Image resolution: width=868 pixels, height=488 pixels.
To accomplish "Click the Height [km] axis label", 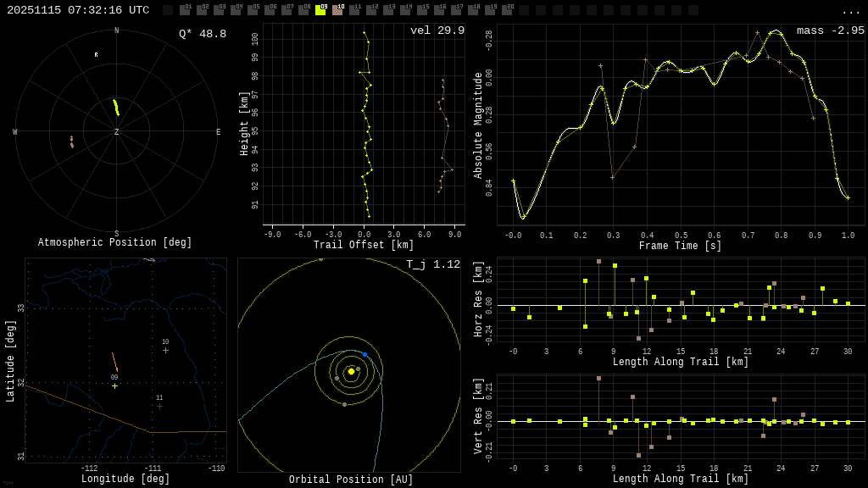I will click(244, 124).
